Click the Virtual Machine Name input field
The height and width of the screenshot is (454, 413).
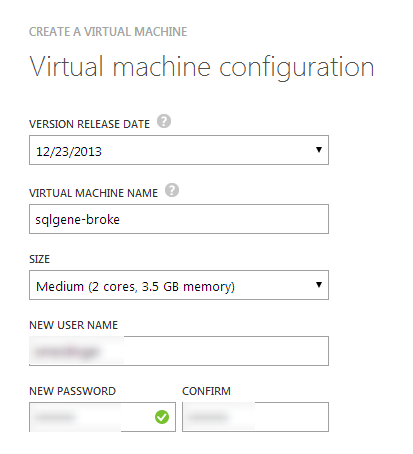(179, 219)
